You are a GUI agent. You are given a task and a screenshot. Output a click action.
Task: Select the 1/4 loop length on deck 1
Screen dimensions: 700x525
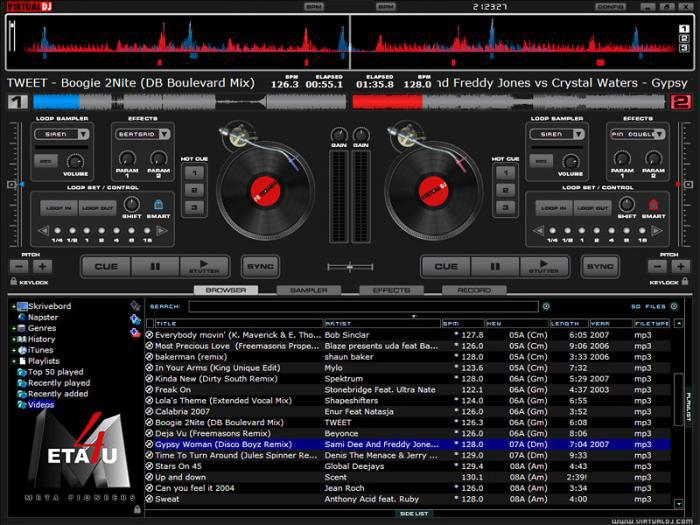point(58,231)
